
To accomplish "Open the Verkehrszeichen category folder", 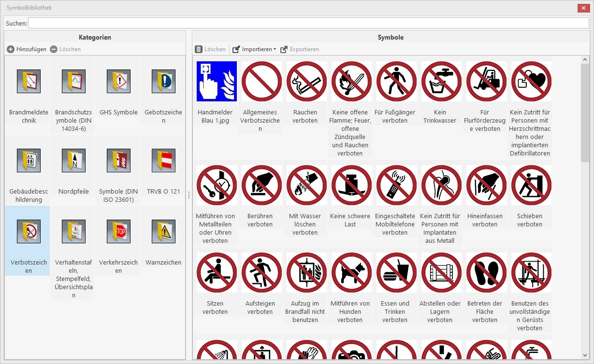I will (x=118, y=232).
